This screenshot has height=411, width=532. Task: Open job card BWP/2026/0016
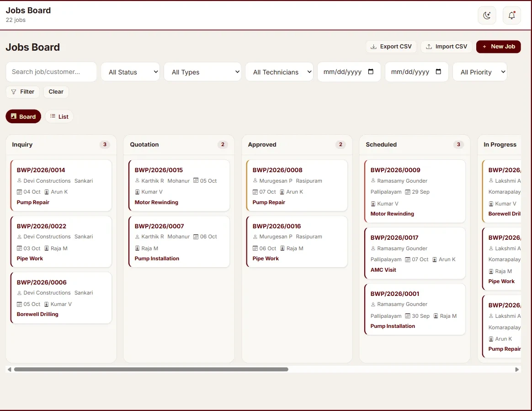coord(297,242)
